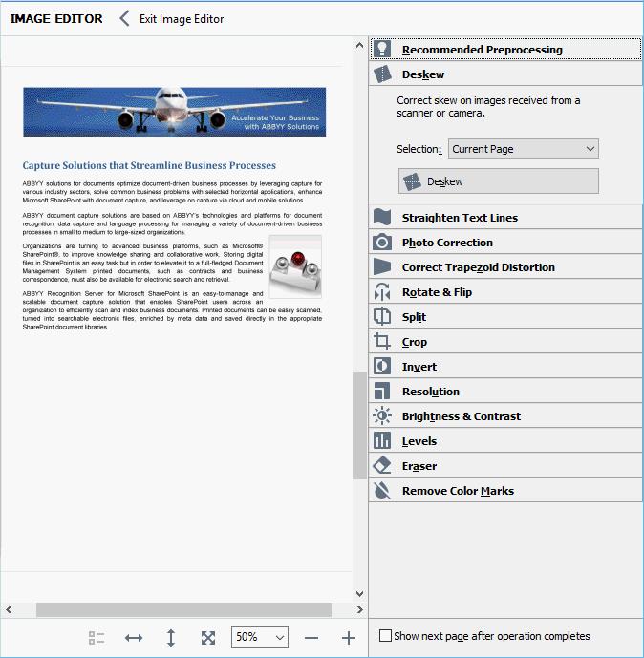This screenshot has width=644, height=658.
Task: Click the red button device picture in document
Action: (295, 266)
